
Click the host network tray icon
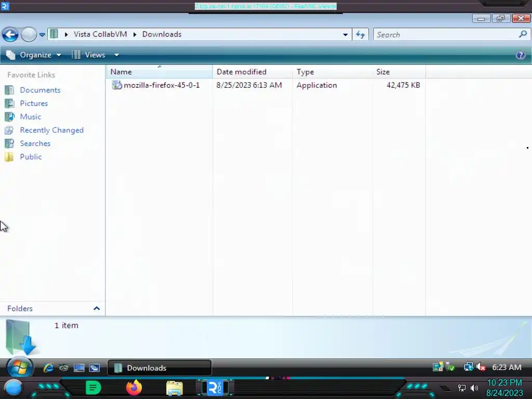pos(461,388)
